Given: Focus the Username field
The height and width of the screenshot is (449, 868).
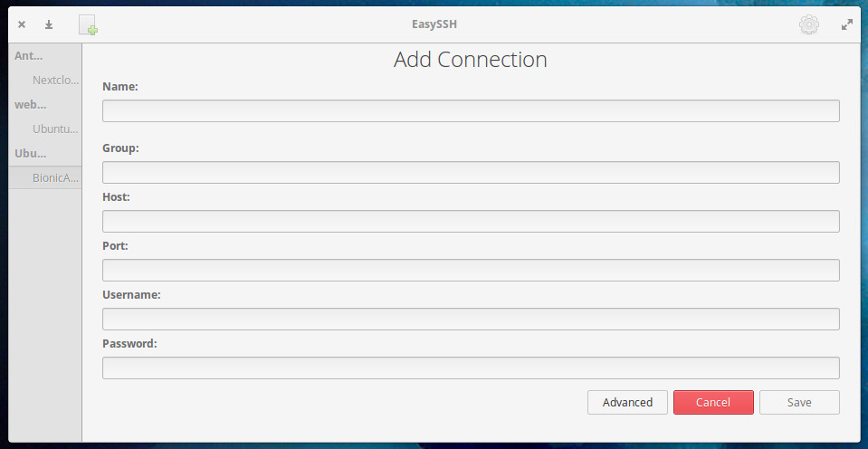Looking at the screenshot, I should 471,319.
